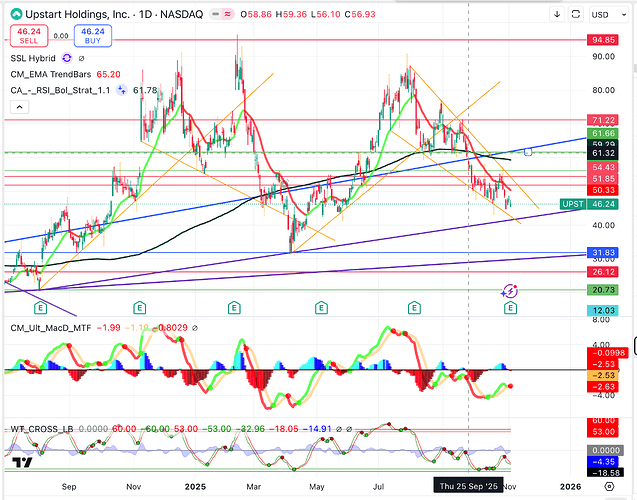The width and height of the screenshot is (637, 500).
Task: Click the purple refresh icon next to SSL Hybrid
Action: pos(67,58)
